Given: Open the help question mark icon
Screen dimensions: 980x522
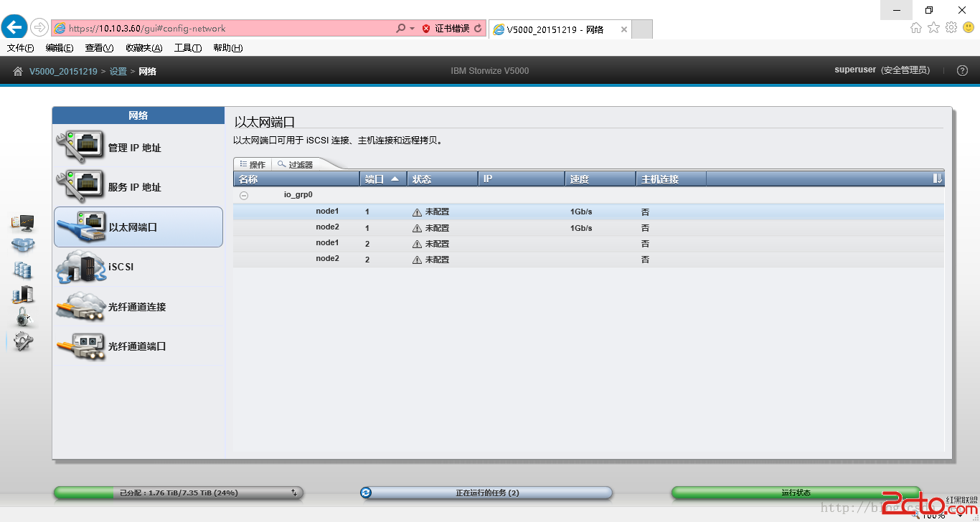Looking at the screenshot, I should (x=963, y=70).
